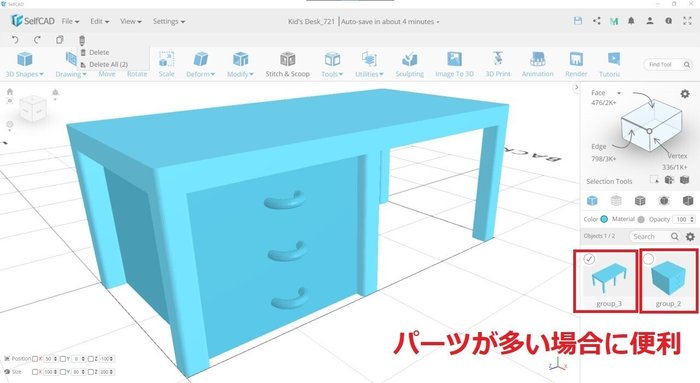The height and width of the screenshot is (383, 700).
Task: Open the Settings menu
Action: tap(169, 21)
